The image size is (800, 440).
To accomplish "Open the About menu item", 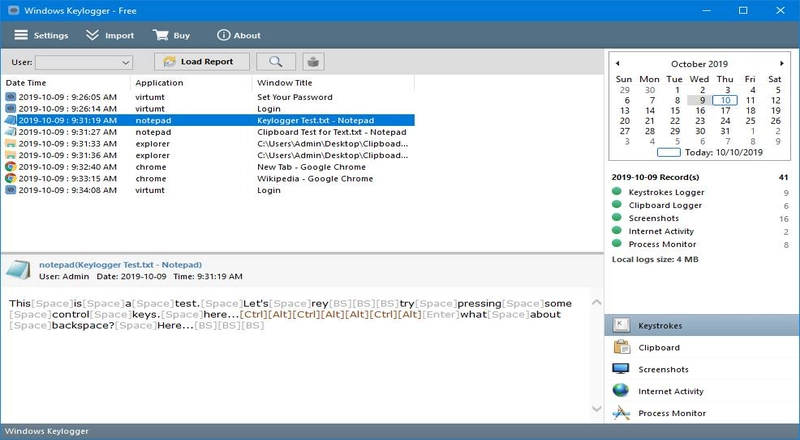I will coord(239,35).
